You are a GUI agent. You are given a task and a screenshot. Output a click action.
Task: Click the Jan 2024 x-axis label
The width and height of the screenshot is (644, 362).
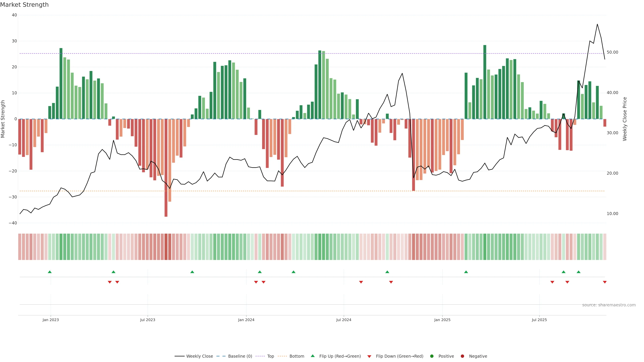246,320
